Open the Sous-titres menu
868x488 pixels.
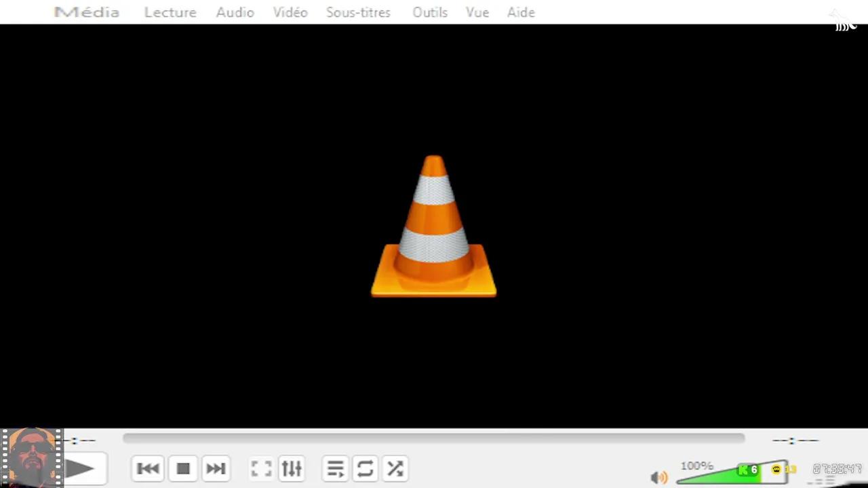tap(358, 12)
